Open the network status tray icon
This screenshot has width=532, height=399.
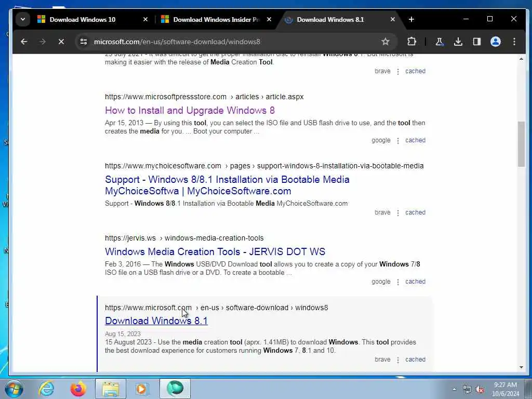(x=467, y=390)
